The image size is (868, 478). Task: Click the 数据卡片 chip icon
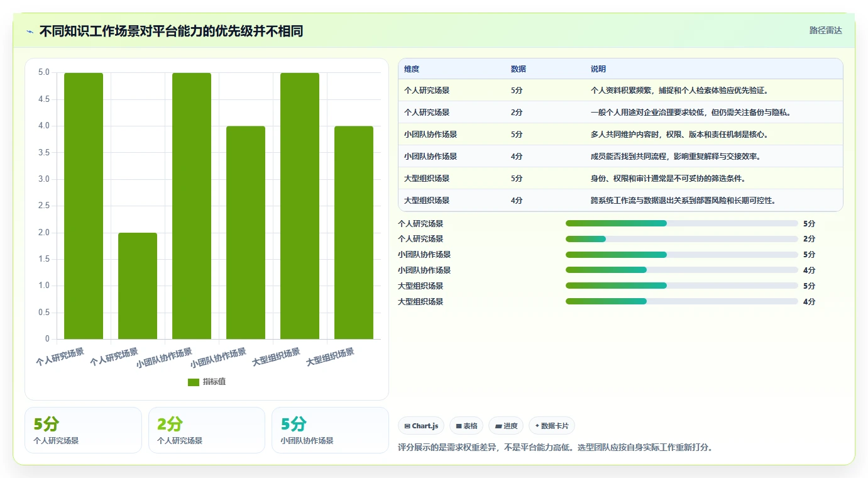[x=537, y=426]
